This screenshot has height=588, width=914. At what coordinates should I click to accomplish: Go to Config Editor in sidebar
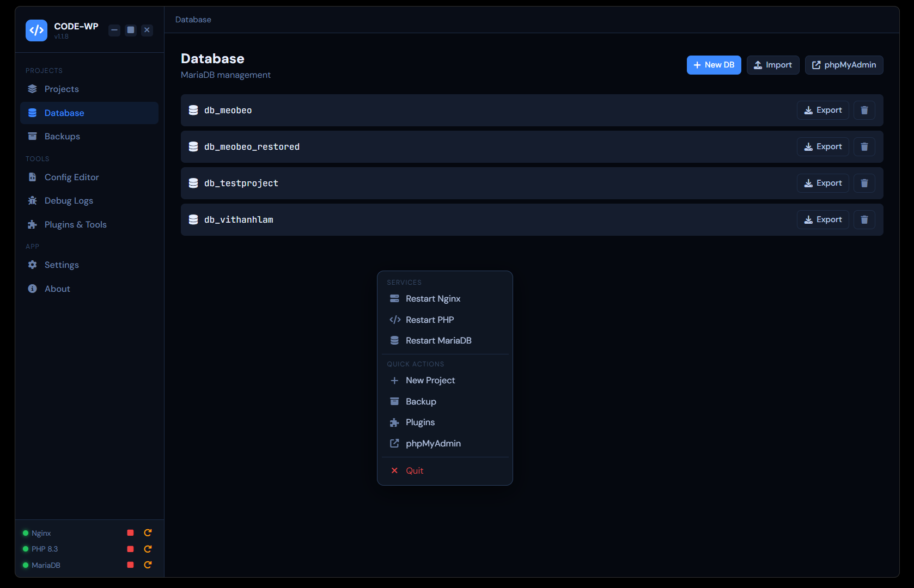click(x=71, y=177)
